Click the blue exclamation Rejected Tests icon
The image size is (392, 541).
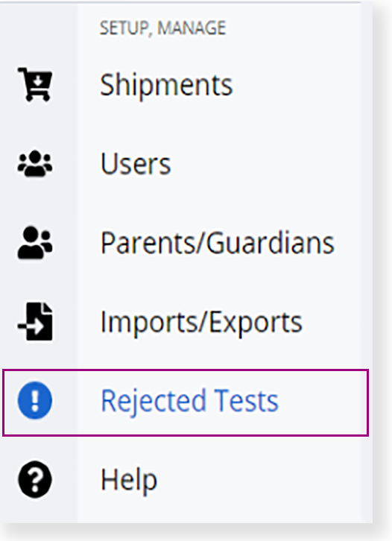pyautogui.click(x=35, y=401)
